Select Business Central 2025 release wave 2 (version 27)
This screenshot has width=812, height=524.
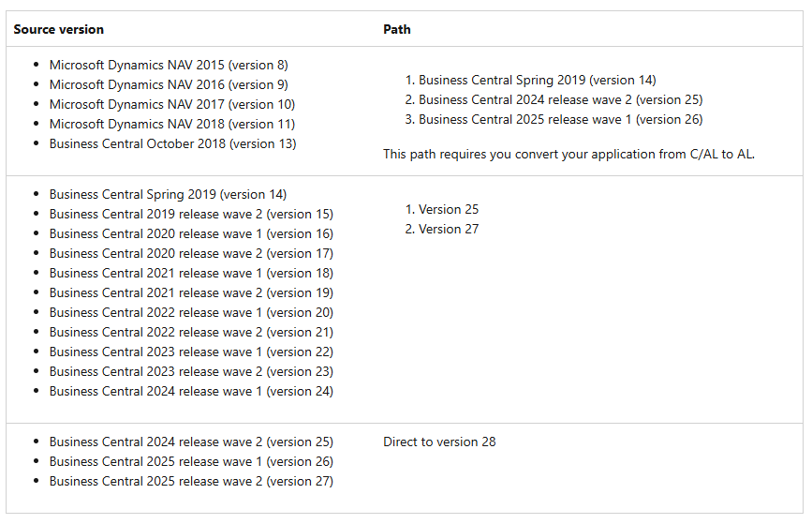point(191,481)
